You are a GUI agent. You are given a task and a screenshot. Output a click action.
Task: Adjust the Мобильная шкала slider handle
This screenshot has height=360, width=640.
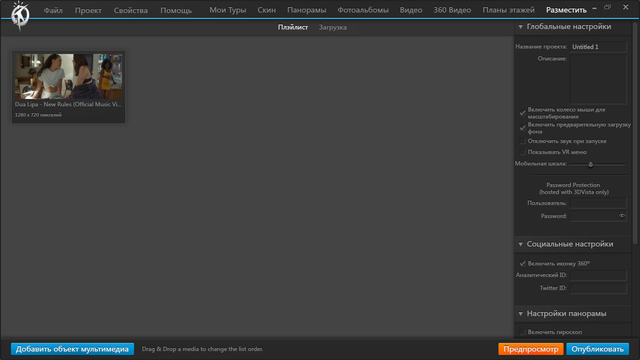tap(590, 164)
